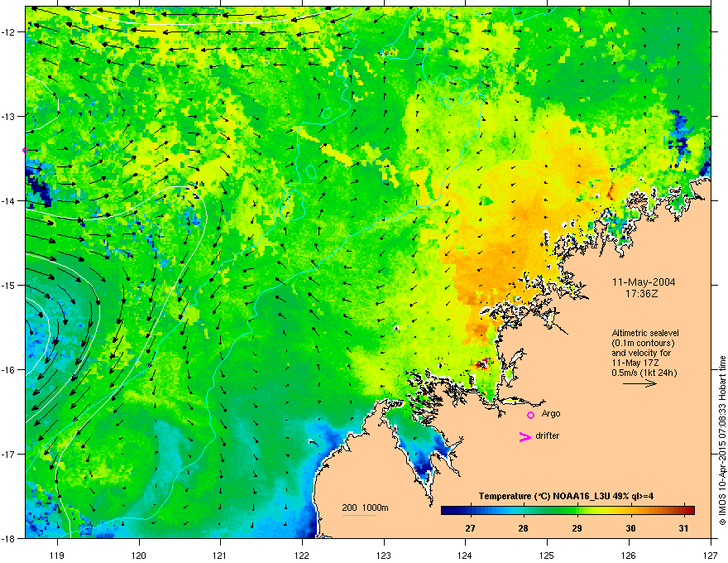Image resolution: width=728 pixels, height=563 pixels.
Task: Click longitude axis label '119'
Action: 57,556
